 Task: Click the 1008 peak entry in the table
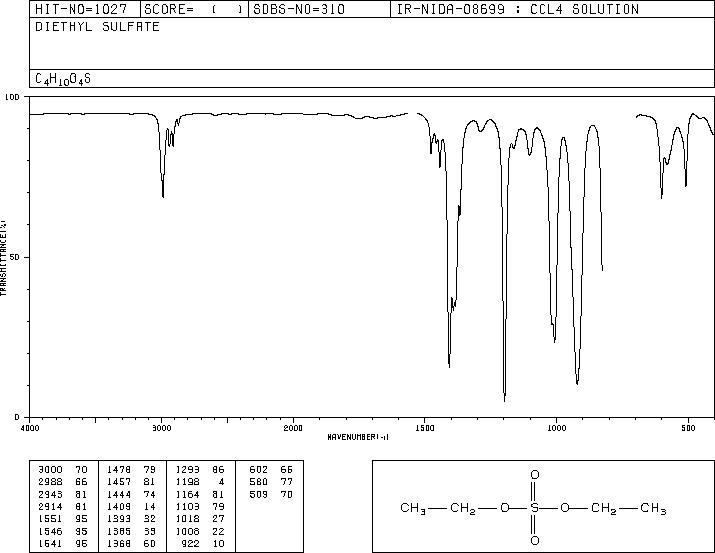pos(200,531)
